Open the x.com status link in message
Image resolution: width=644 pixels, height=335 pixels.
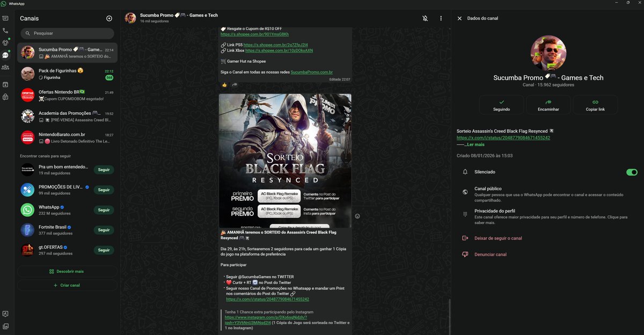[x=267, y=299]
